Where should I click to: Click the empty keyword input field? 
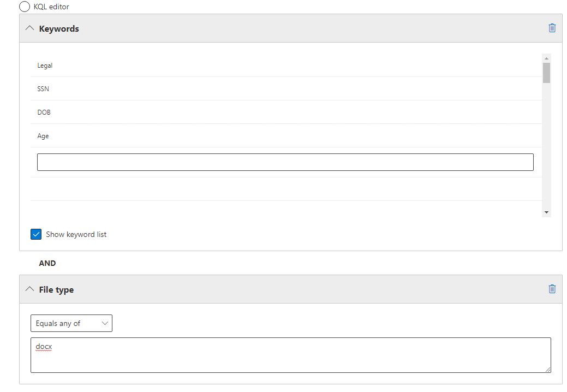click(285, 162)
